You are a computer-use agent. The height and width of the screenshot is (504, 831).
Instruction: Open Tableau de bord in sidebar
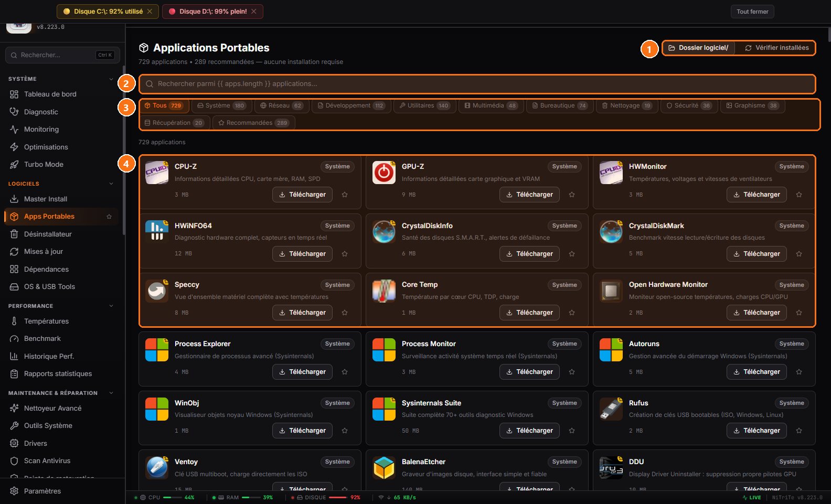coord(61,94)
